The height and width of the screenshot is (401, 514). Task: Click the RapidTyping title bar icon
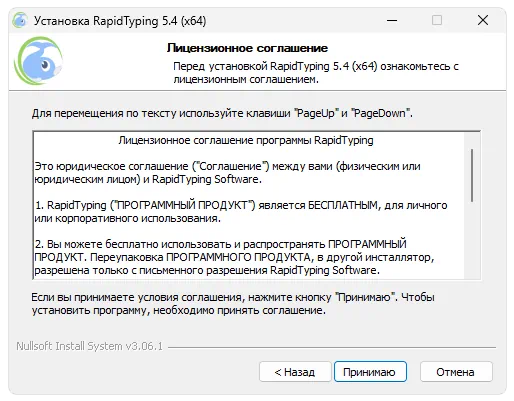point(19,20)
